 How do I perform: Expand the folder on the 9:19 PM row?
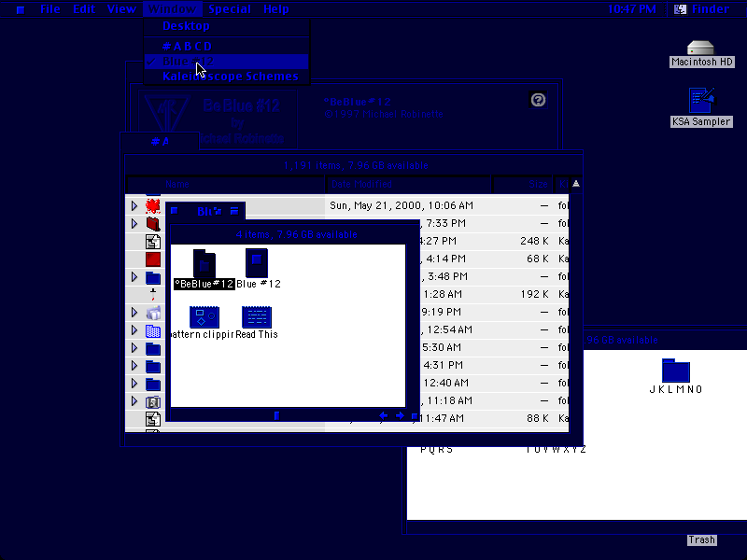click(x=134, y=313)
